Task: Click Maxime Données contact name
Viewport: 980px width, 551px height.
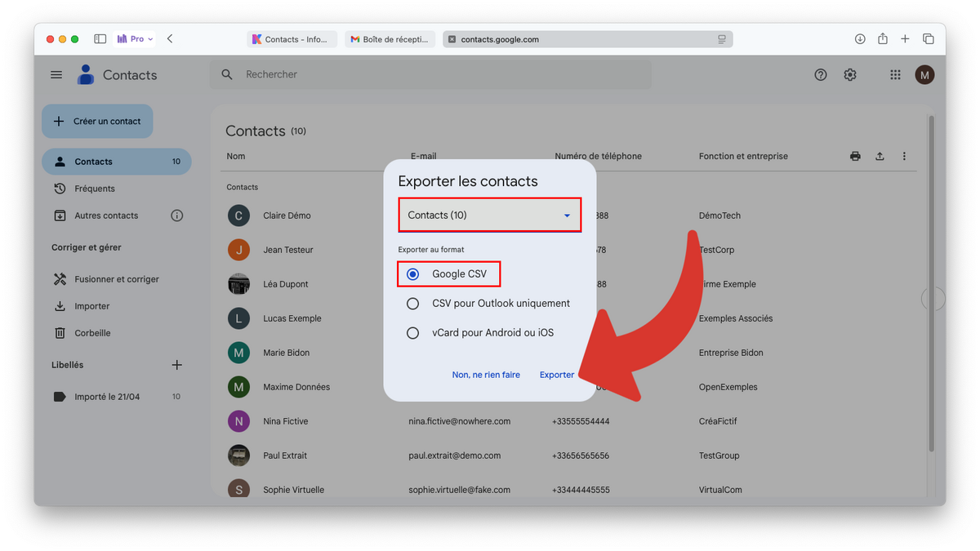Action: click(296, 387)
